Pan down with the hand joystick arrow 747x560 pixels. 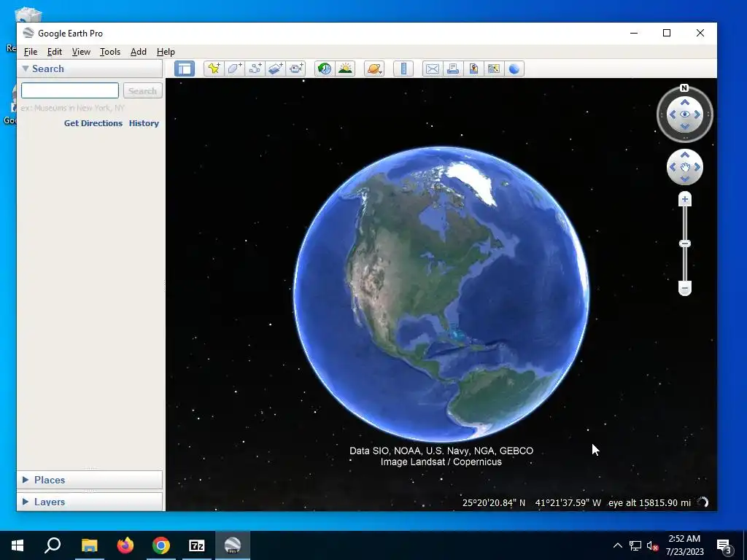coord(684,179)
